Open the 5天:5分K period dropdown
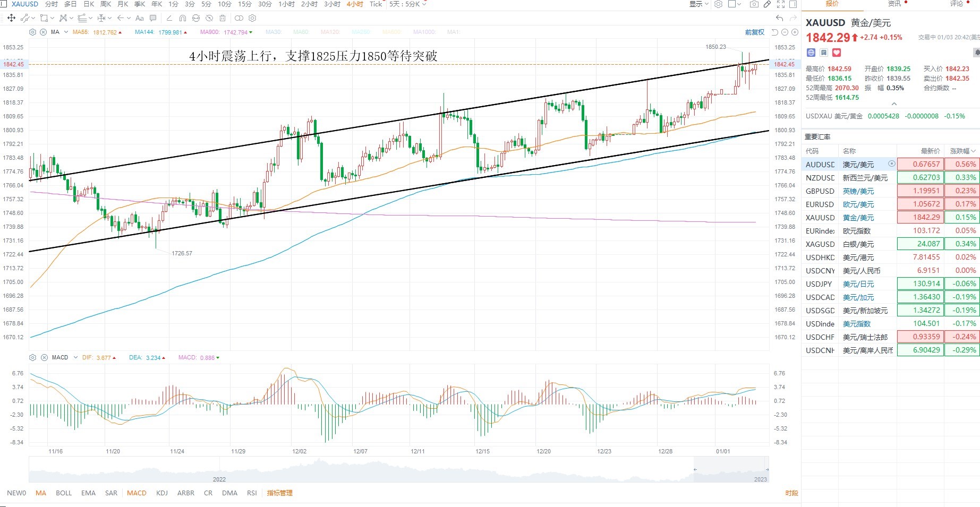980x507 pixels. tap(408, 4)
